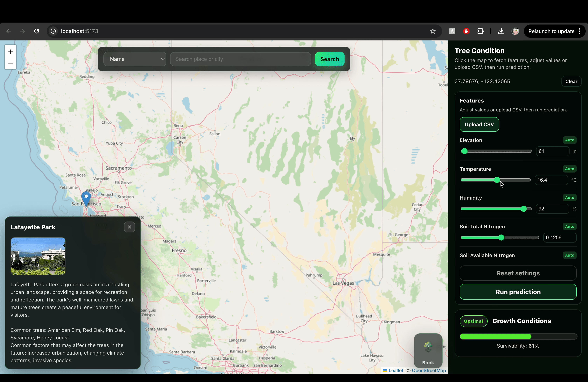This screenshot has width=588, height=382.
Task: Click the Temperature slider track
Action: coord(495,180)
